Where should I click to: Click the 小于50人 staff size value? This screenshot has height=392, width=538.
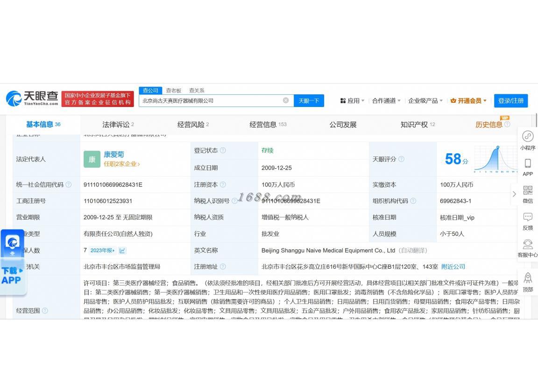tap(452, 234)
